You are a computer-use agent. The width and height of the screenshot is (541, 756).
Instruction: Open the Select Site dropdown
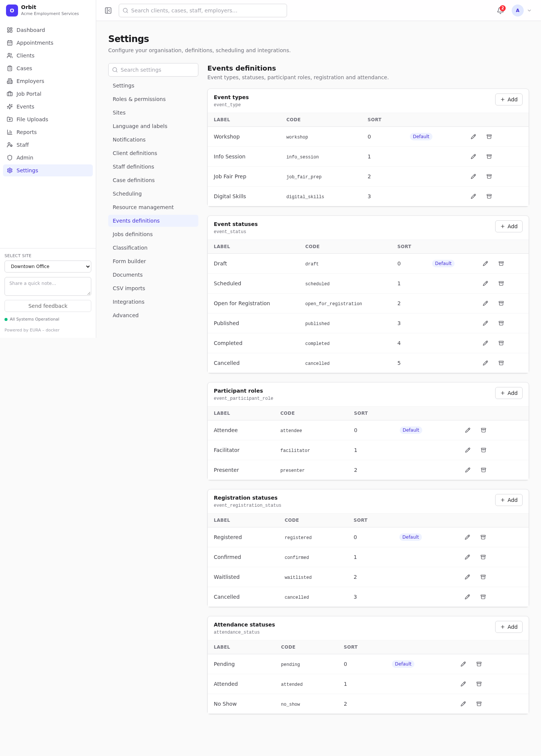click(x=48, y=267)
